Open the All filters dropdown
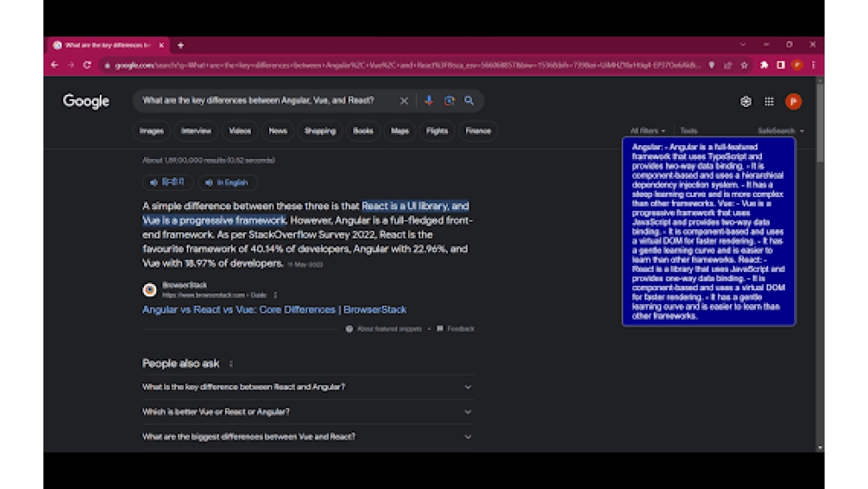The width and height of the screenshot is (868, 489). coord(648,130)
